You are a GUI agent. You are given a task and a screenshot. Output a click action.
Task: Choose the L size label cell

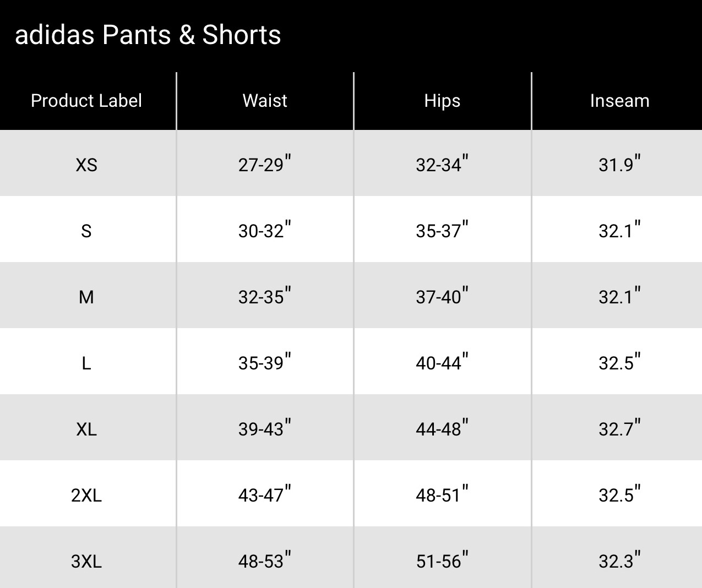(86, 363)
